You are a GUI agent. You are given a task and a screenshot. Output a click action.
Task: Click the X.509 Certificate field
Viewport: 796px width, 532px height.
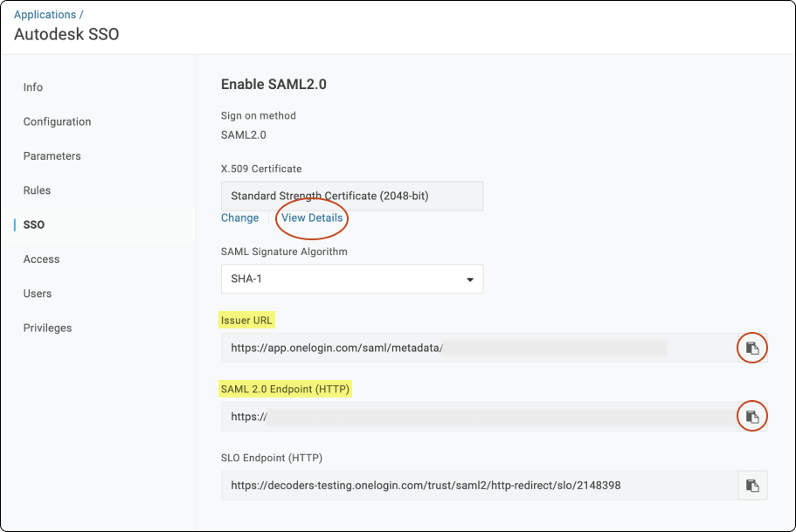352,196
